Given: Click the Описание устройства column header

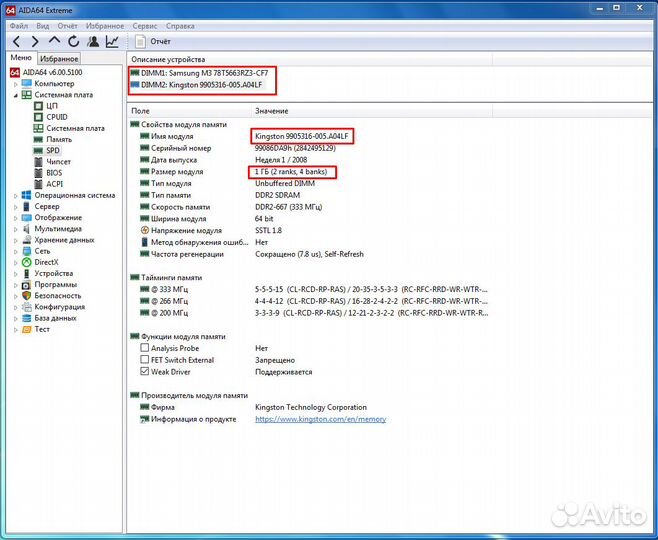Looking at the screenshot, I should (x=310, y=60).
